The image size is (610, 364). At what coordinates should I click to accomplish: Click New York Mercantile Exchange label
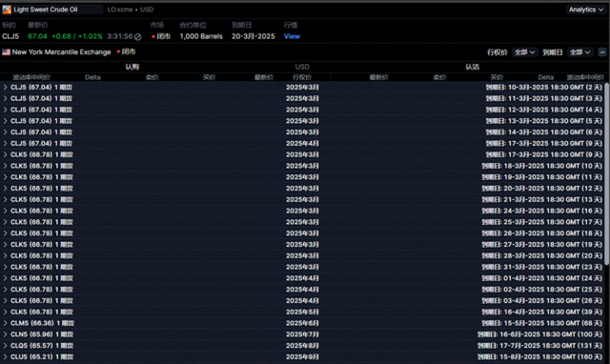(x=61, y=52)
